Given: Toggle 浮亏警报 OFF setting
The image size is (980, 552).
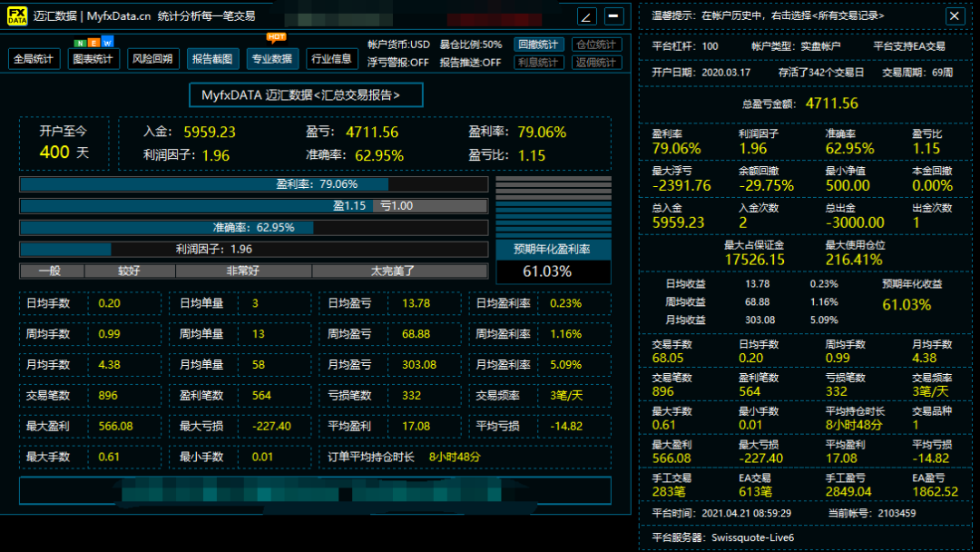Looking at the screenshot, I should (398, 63).
